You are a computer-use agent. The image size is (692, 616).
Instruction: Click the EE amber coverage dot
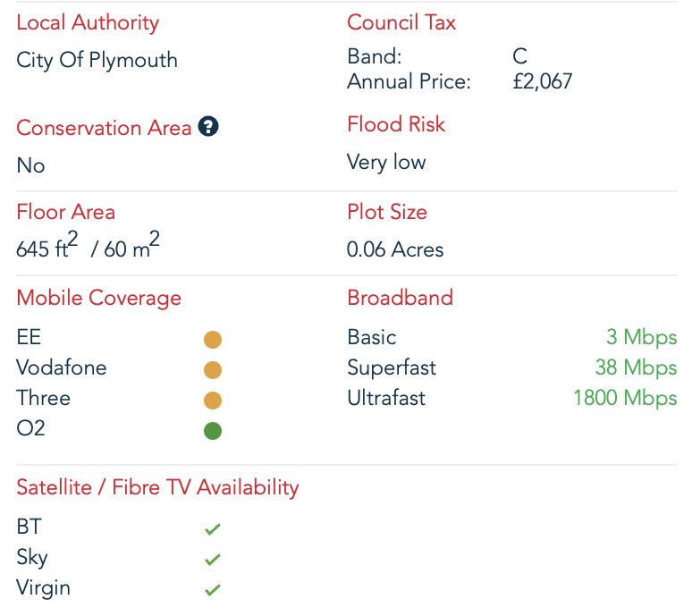click(213, 340)
